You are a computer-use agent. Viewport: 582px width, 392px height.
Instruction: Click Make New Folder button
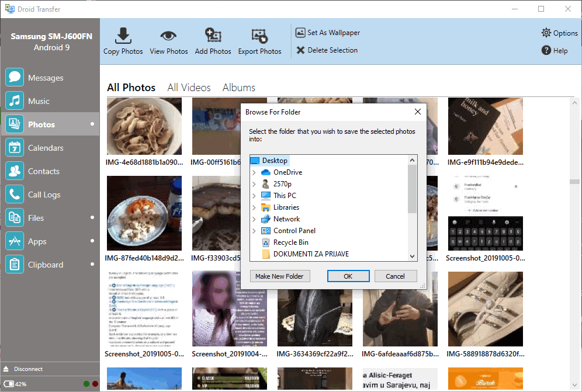[x=280, y=276]
